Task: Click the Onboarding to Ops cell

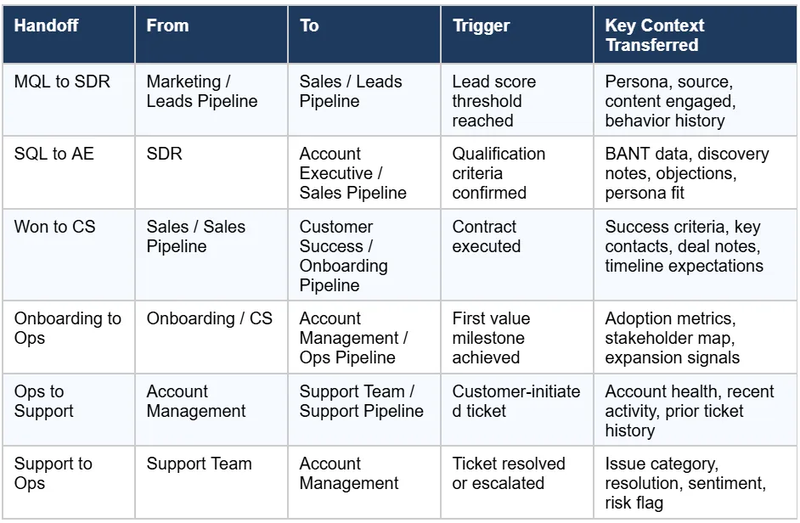Action: [67, 328]
